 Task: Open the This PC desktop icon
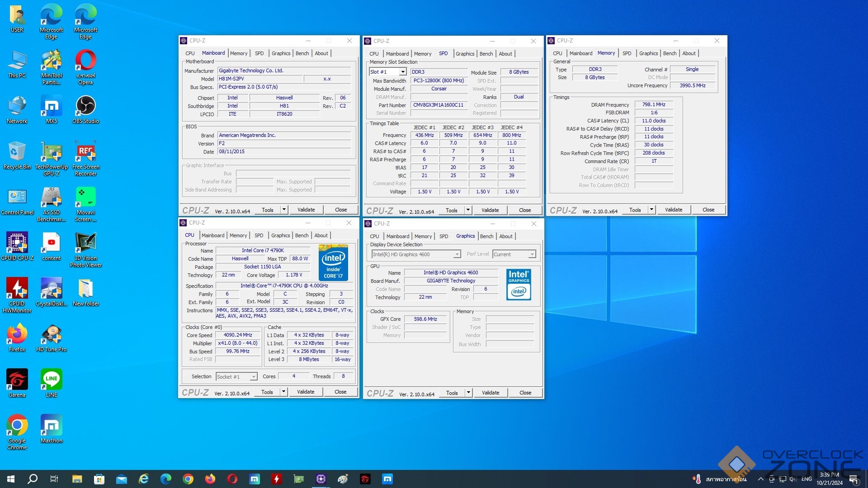pyautogui.click(x=17, y=64)
